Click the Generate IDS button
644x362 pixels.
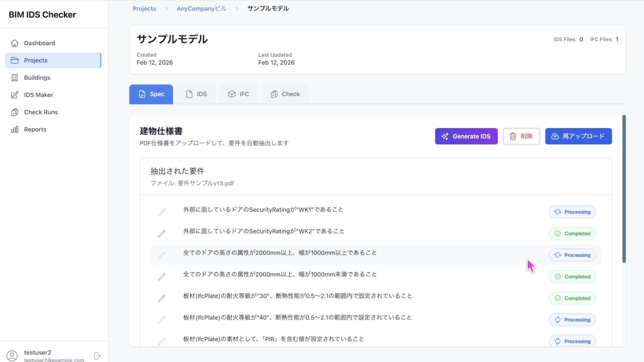click(466, 136)
